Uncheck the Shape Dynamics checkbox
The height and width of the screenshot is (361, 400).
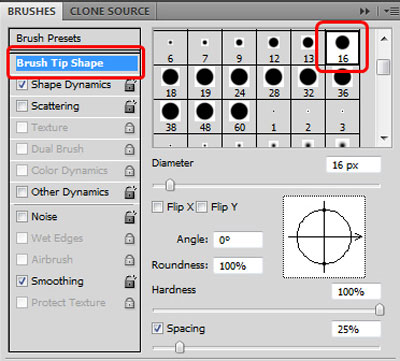22,85
